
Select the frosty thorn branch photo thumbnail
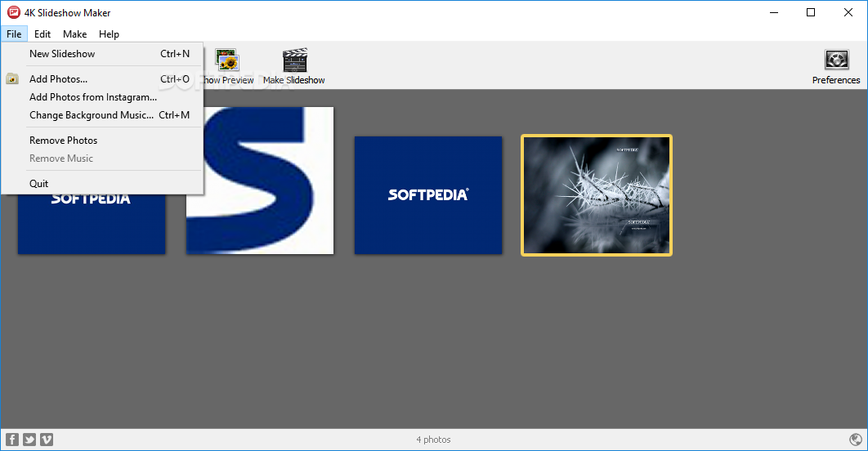[596, 195]
